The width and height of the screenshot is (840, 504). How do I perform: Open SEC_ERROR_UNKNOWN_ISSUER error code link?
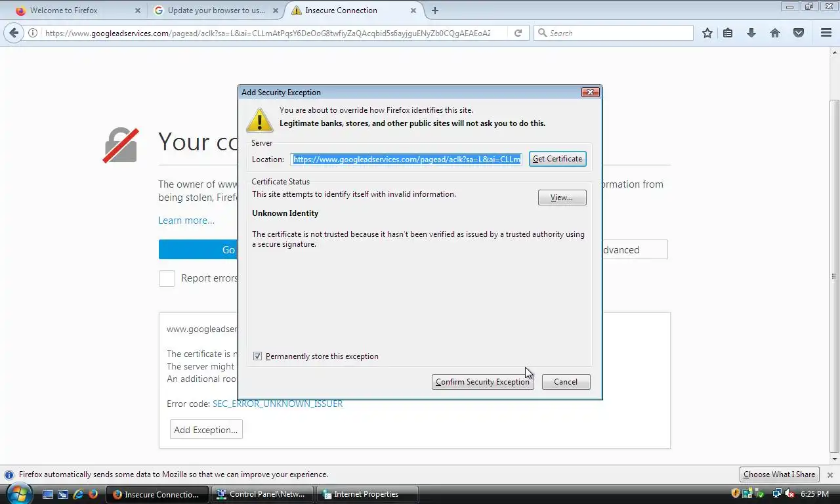pyautogui.click(x=278, y=404)
